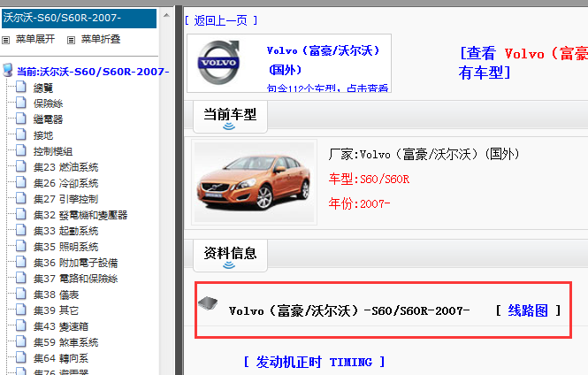This screenshot has height=375, width=588.
Task: Open 控制模組 tree item
Action: click(52, 151)
